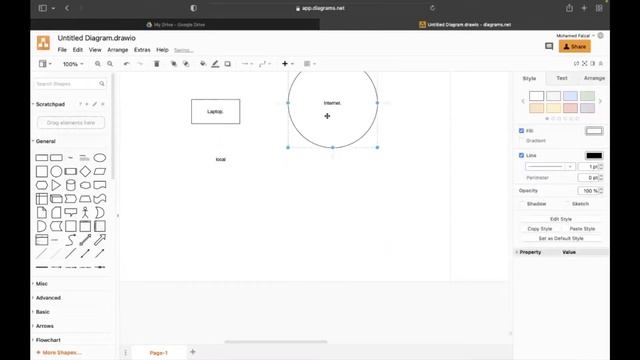640x360 pixels.
Task: Open the File menu
Action: pos(62,50)
